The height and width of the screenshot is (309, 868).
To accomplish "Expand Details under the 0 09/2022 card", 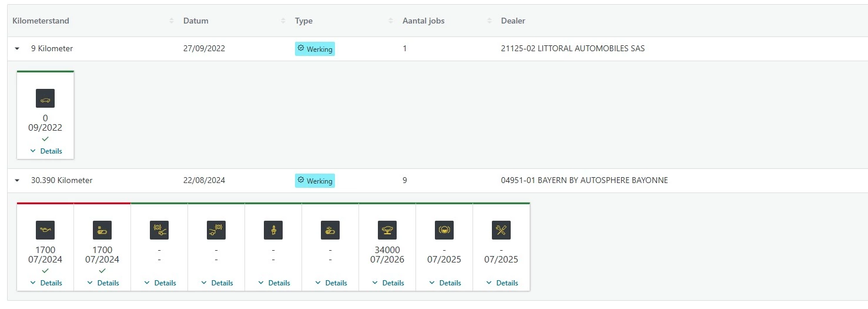I will click(x=46, y=151).
